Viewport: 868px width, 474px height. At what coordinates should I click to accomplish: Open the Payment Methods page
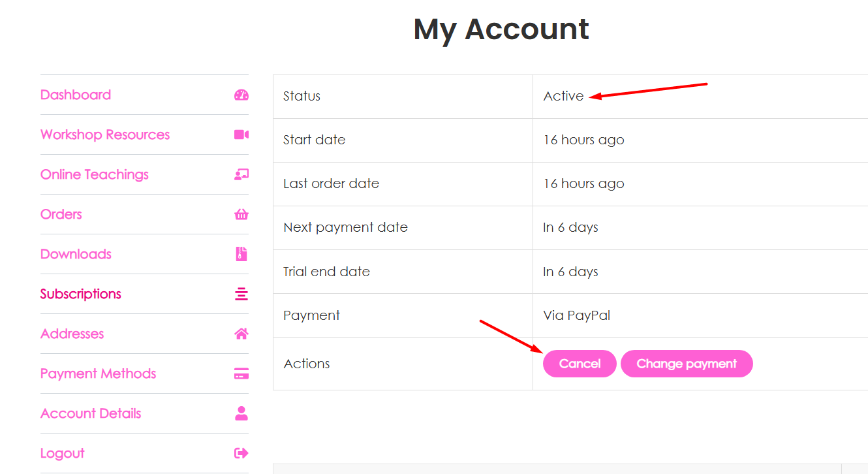(x=99, y=373)
